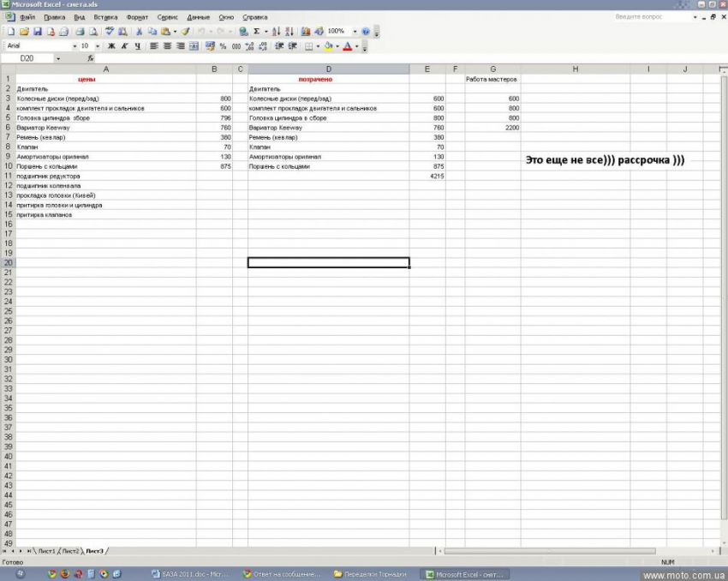This screenshot has width=728, height=581.
Task: Open a file with the Open folder icon
Action: (24, 32)
